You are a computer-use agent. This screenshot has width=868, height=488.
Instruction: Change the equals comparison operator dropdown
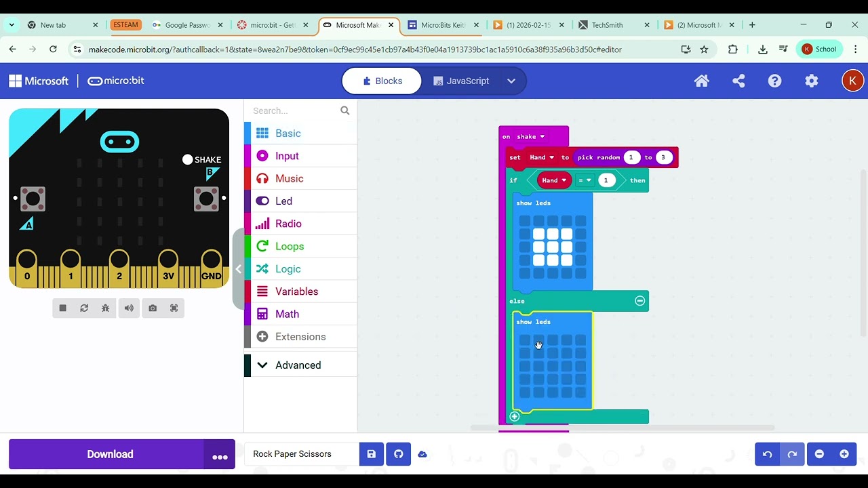click(x=585, y=180)
